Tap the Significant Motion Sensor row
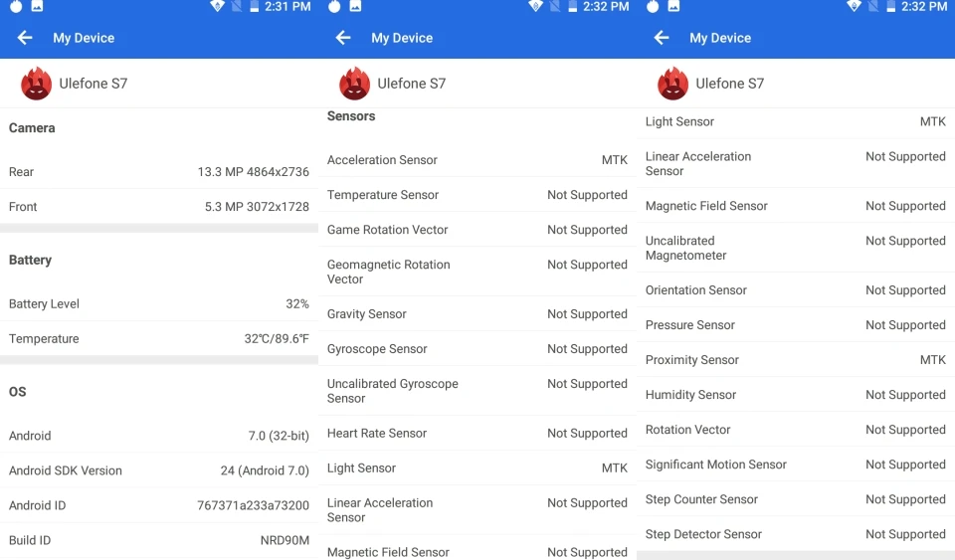 point(796,465)
